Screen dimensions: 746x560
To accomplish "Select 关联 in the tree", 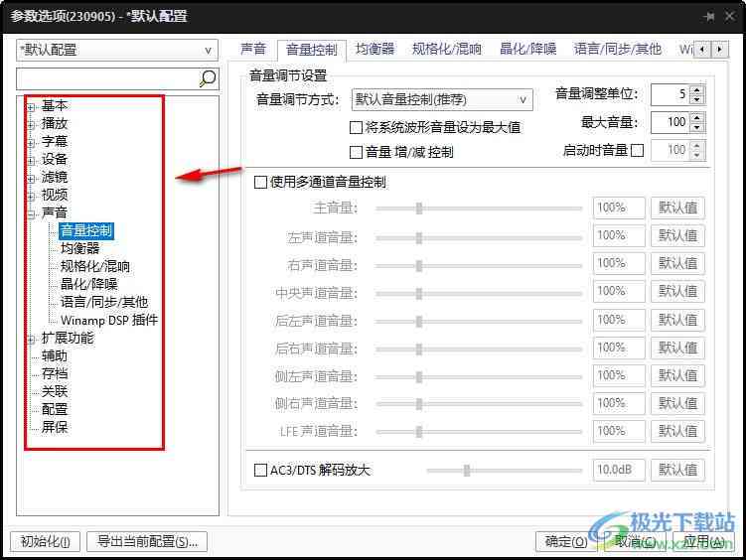I will 55,391.
